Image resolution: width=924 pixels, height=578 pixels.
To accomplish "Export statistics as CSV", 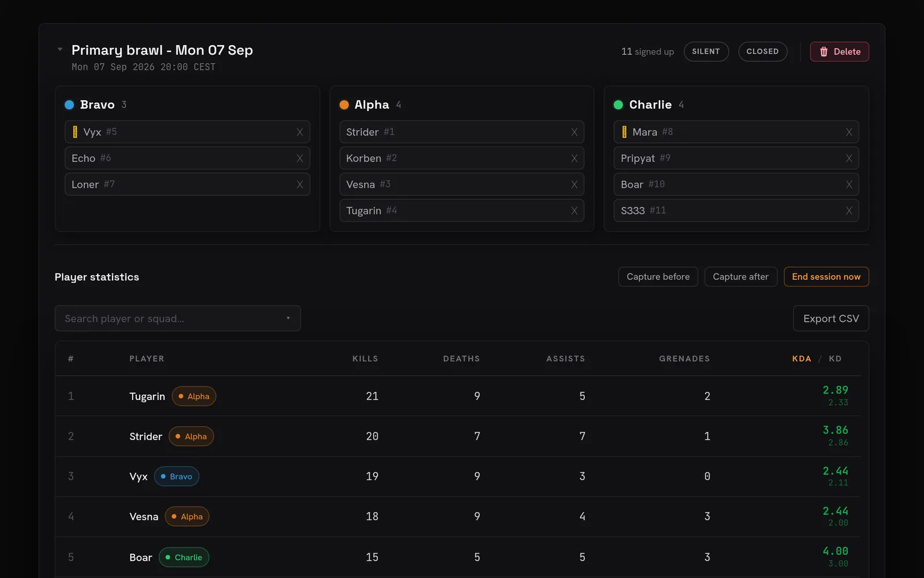I will (x=831, y=318).
